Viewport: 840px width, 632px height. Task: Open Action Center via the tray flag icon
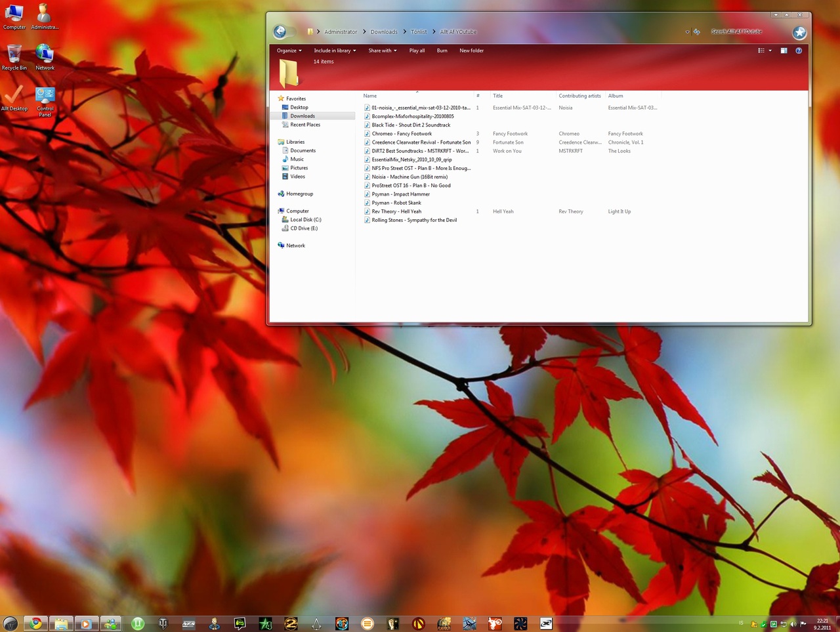[803, 623]
